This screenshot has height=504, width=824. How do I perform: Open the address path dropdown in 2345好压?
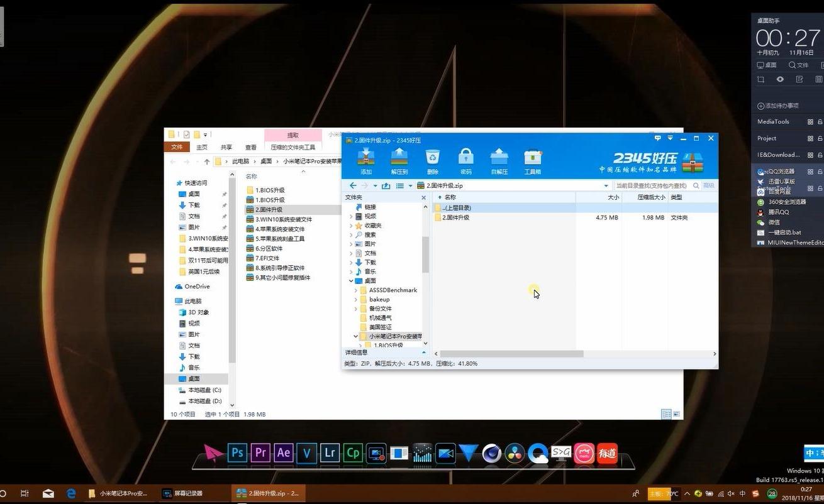pyautogui.click(x=606, y=186)
